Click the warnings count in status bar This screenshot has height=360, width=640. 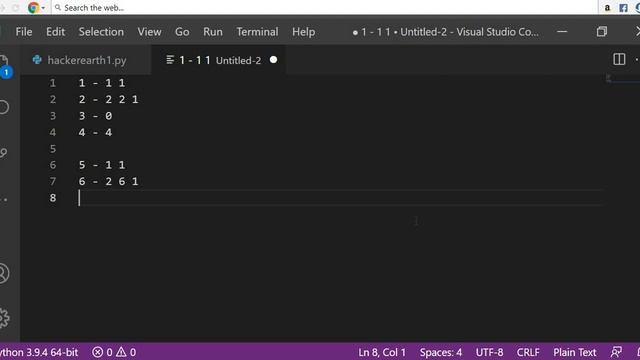point(126,352)
